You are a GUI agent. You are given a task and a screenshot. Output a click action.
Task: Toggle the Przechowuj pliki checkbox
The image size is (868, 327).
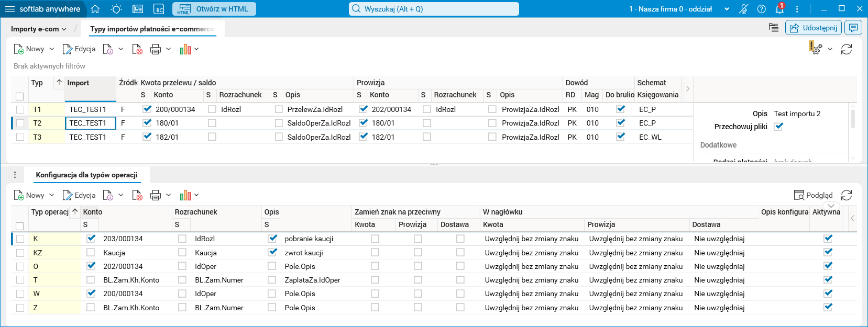[x=778, y=126]
